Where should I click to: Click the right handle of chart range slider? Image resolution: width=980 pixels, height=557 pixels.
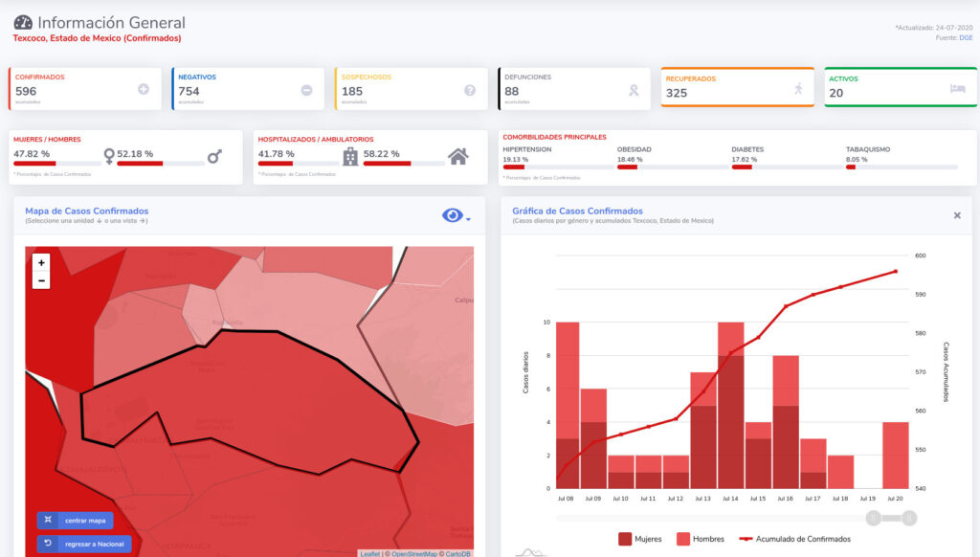tap(908, 518)
